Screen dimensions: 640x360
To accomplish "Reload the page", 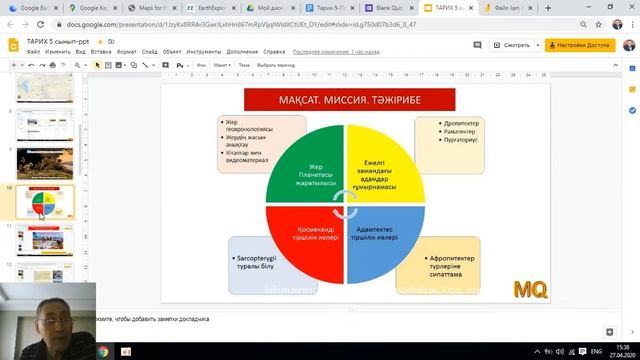I will [40, 24].
